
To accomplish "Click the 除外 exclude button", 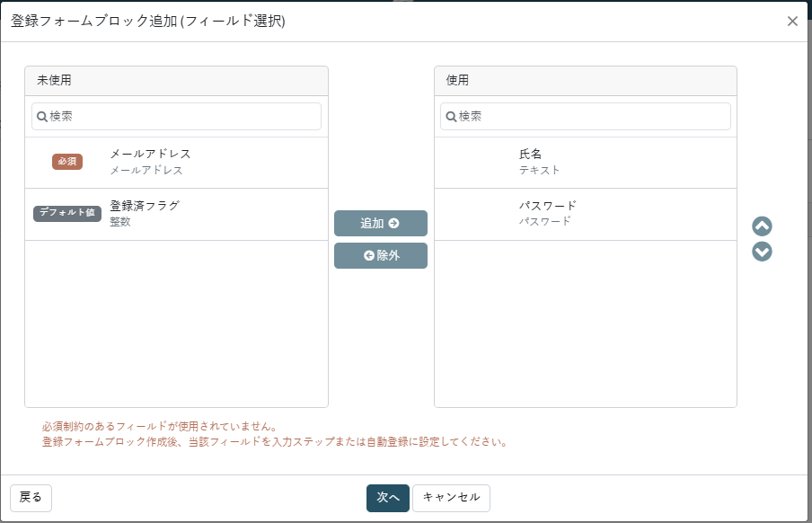I will (381, 255).
